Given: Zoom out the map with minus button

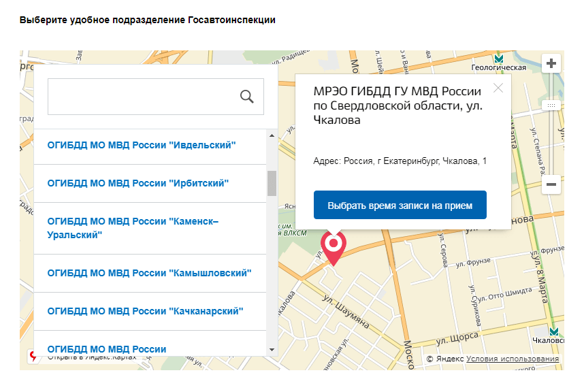Looking at the screenshot, I should [x=551, y=184].
